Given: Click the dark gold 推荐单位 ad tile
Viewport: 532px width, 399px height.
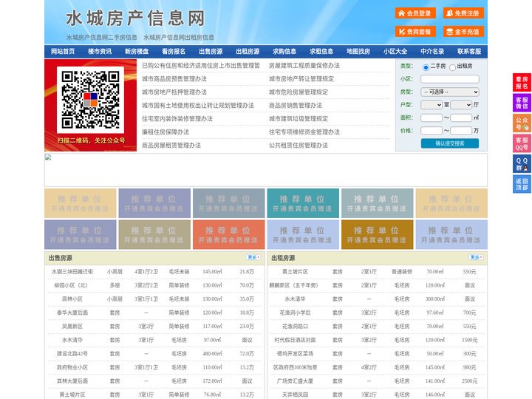Looking at the screenshot, I should coord(378,234).
